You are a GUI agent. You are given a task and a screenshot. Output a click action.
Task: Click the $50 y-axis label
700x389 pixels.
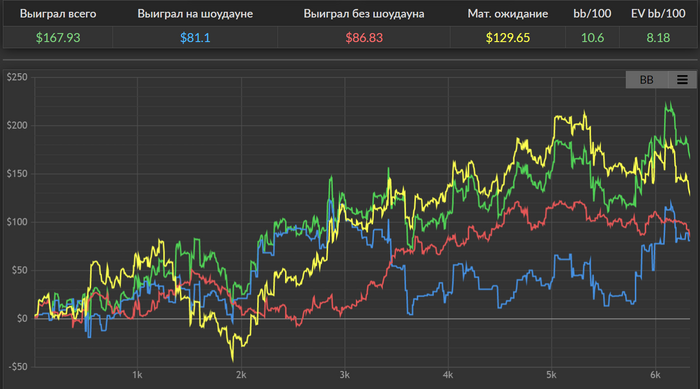tap(19, 270)
